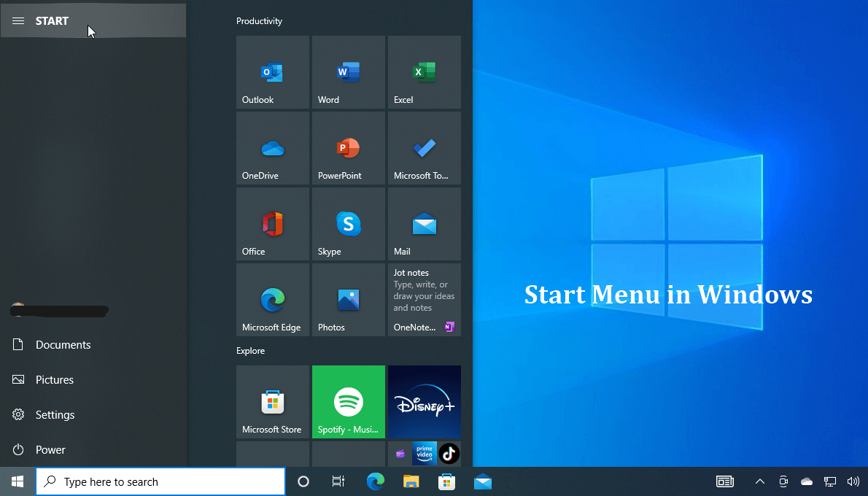Open the Skype tile
The image size is (868, 496).
point(348,224)
